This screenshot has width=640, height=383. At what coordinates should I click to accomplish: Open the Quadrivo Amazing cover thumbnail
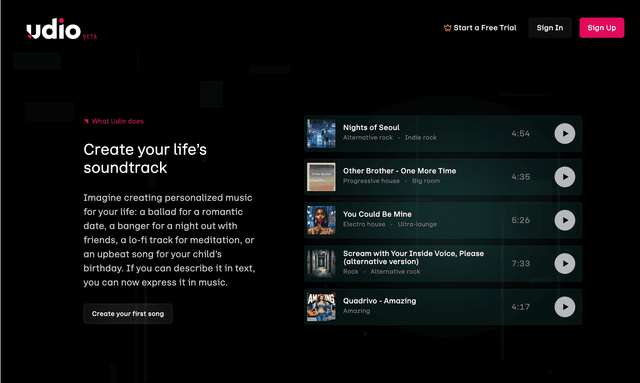pos(321,307)
